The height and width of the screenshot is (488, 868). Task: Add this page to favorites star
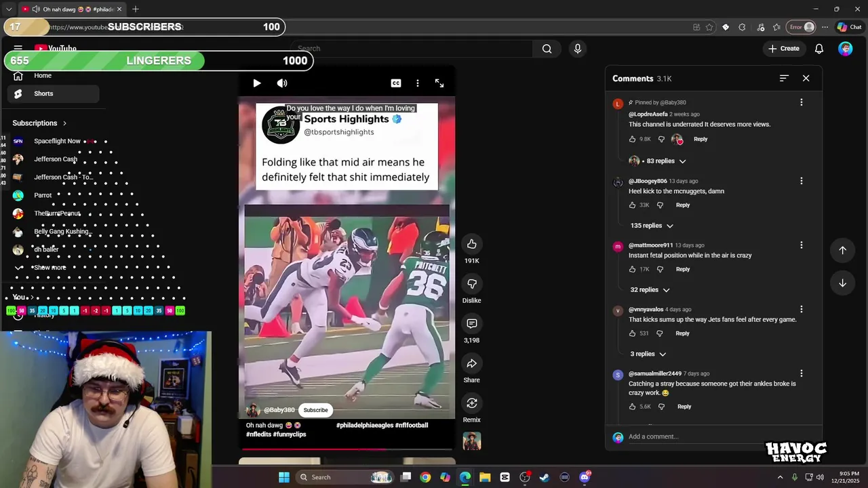[709, 27]
